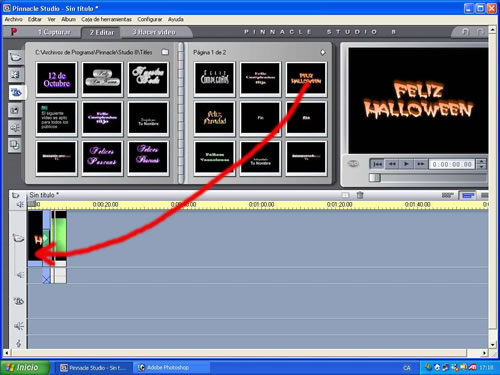500x375 pixels.
Task: Open the video scenes album tab icon
Action: pos(15,57)
